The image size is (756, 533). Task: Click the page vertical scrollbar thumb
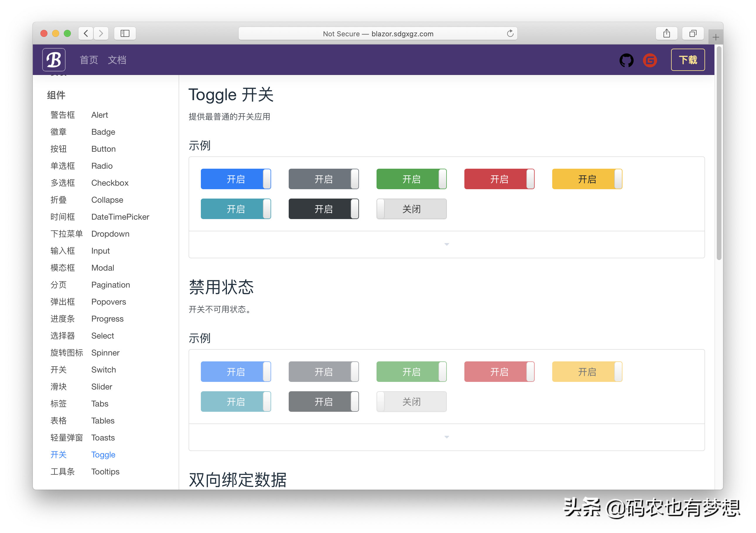click(719, 153)
